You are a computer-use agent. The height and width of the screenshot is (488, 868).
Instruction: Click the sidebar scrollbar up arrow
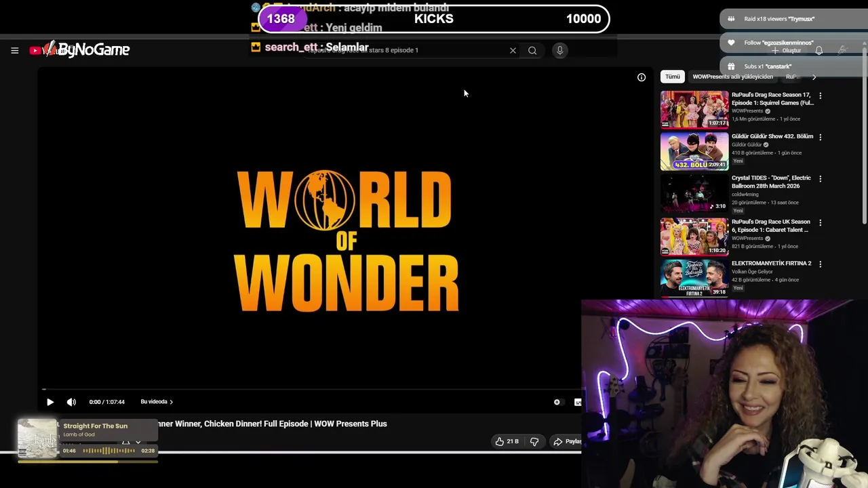[864, 44]
